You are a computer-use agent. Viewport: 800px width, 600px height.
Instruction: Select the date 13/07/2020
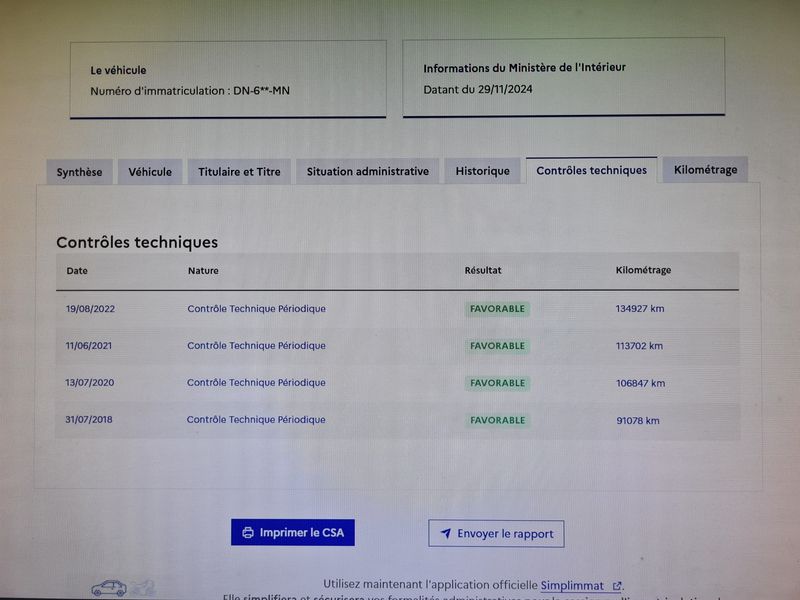[x=90, y=383]
